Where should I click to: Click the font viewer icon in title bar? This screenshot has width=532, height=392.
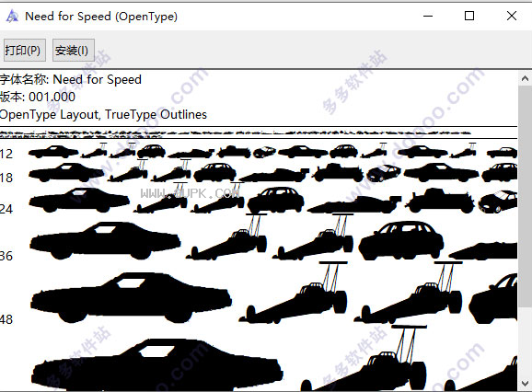[12, 16]
